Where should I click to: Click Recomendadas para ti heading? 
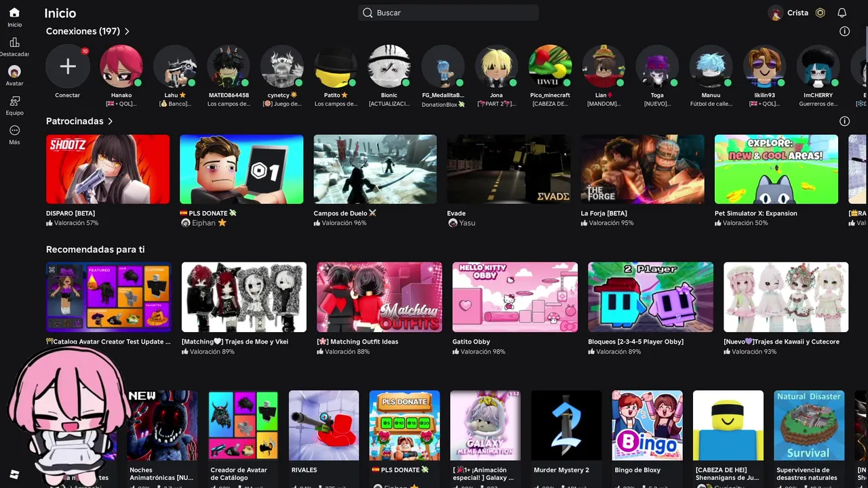coord(96,249)
